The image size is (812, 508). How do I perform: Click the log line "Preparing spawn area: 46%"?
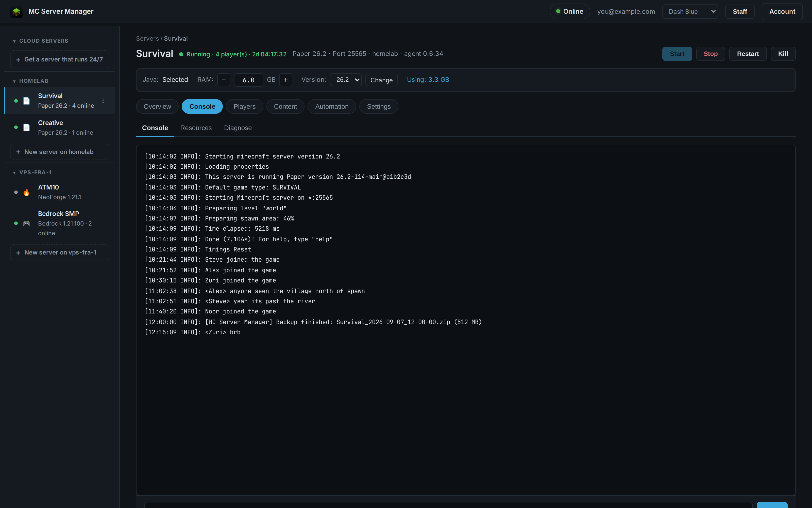pyautogui.click(x=219, y=218)
